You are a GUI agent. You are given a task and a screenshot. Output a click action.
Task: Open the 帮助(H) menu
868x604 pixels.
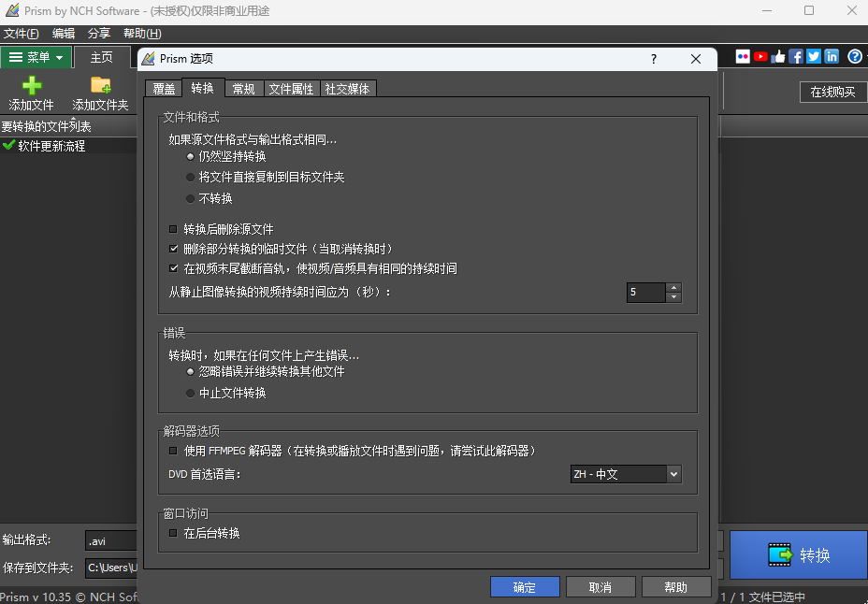[142, 33]
